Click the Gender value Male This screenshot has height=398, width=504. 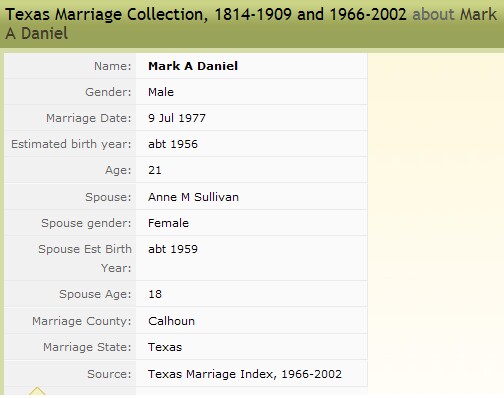[x=161, y=92]
